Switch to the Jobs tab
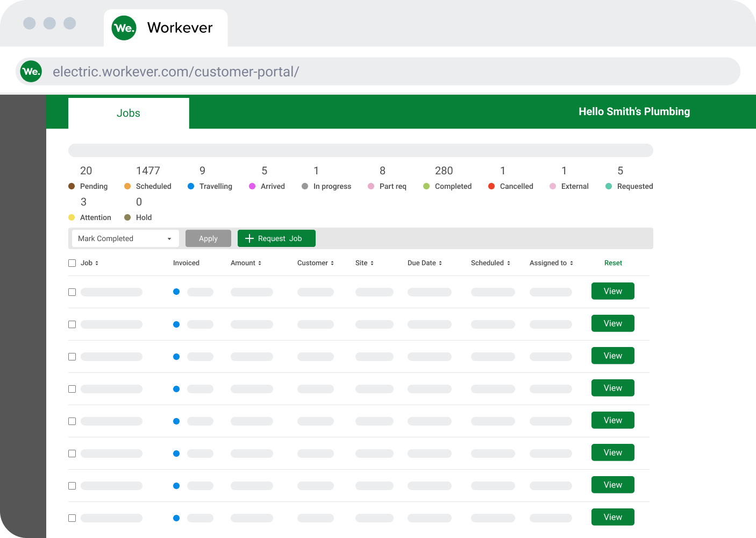The image size is (756, 538). click(129, 113)
